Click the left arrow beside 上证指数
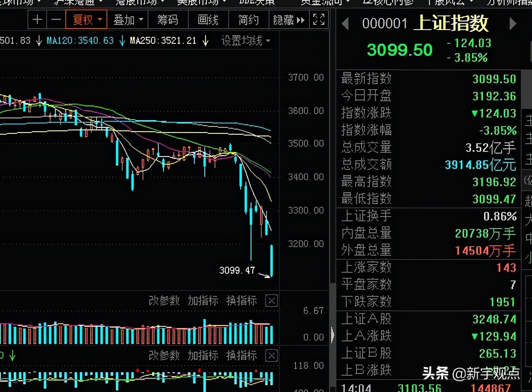The width and height of the screenshot is (532, 392). (345, 24)
